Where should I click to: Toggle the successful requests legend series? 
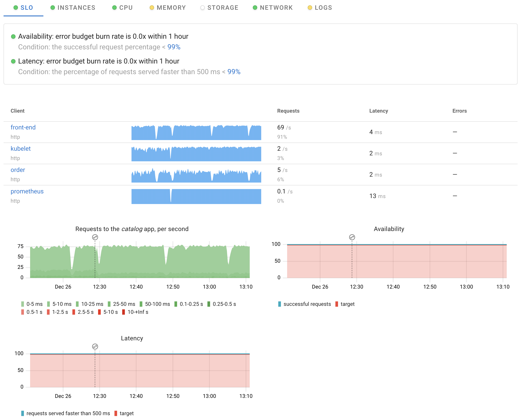coord(305,304)
